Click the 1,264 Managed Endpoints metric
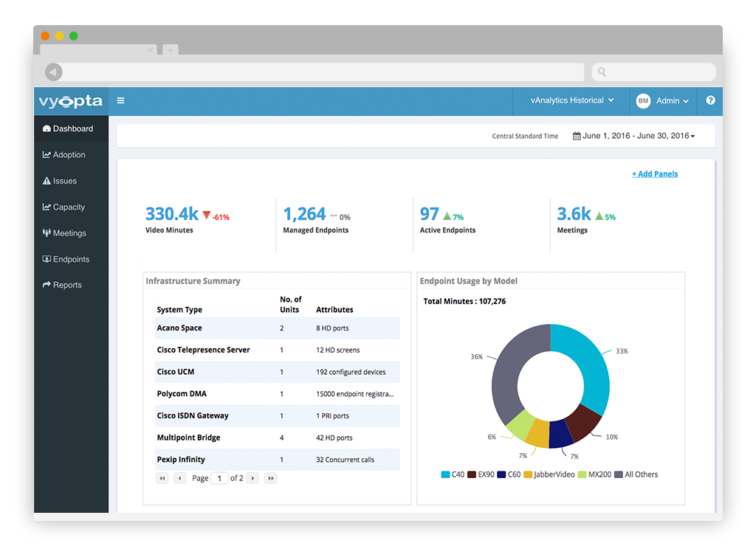This screenshot has width=756, height=546. [316, 220]
